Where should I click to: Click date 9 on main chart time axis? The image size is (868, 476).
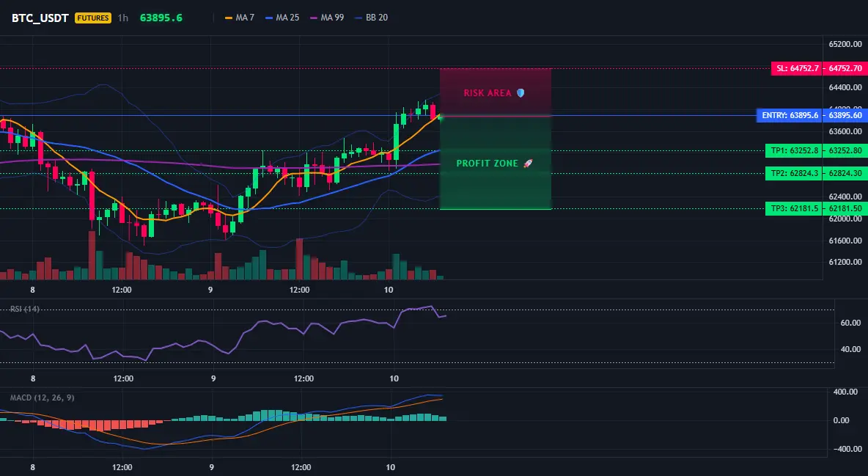(210, 290)
